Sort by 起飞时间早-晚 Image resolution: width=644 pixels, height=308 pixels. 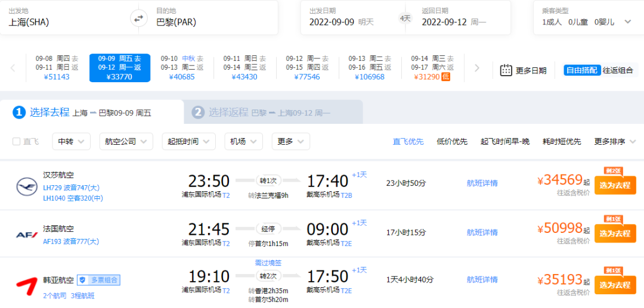(505, 142)
